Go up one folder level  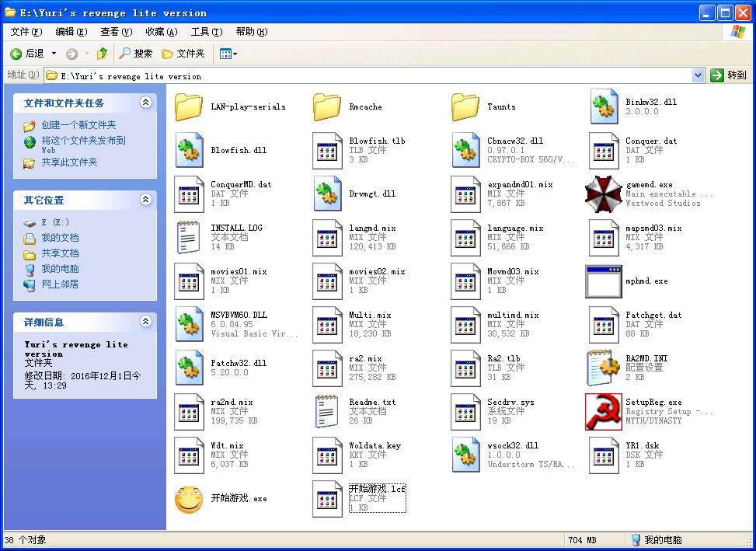(102, 54)
